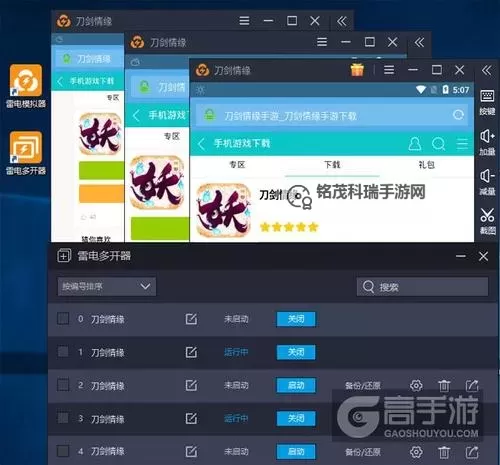Open the 按键 keyboard mapping tool

point(487,102)
